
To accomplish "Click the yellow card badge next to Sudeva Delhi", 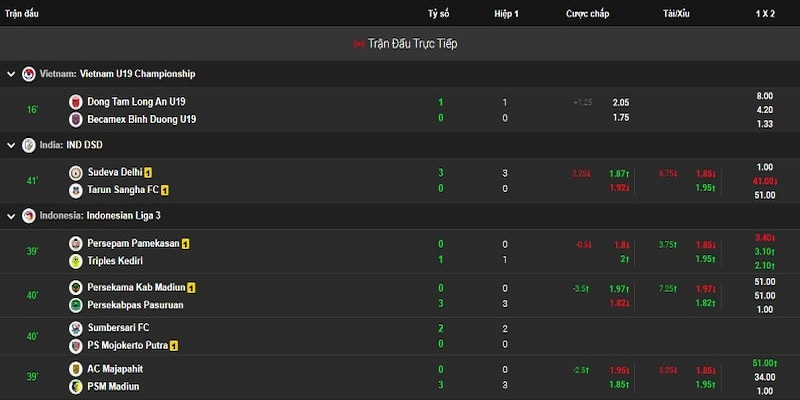I will pyautogui.click(x=147, y=173).
